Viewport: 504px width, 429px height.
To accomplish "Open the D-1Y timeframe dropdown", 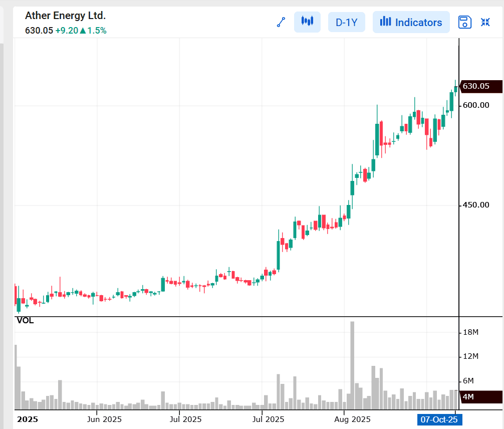I will [x=347, y=22].
